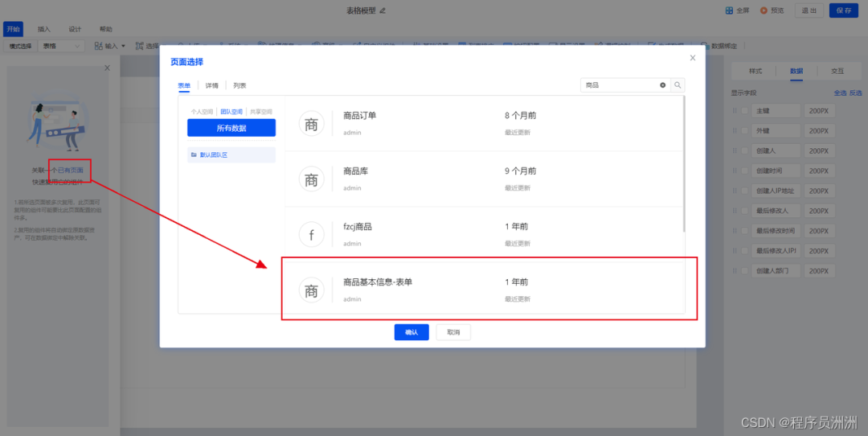Click the dialog list vertical scrollbar
This screenshot has height=436, width=868.
(684, 164)
